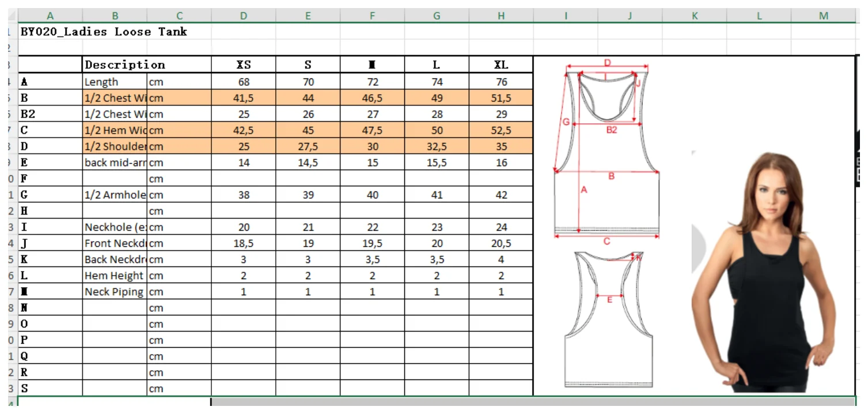Select the armhole XL value 42
868x414 pixels.
point(501,195)
